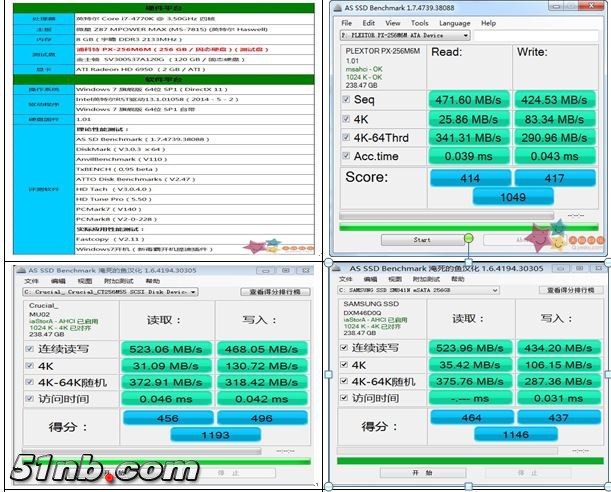Click the AS SSD icon in the PLEXTOR window title bar

tap(340, 8)
